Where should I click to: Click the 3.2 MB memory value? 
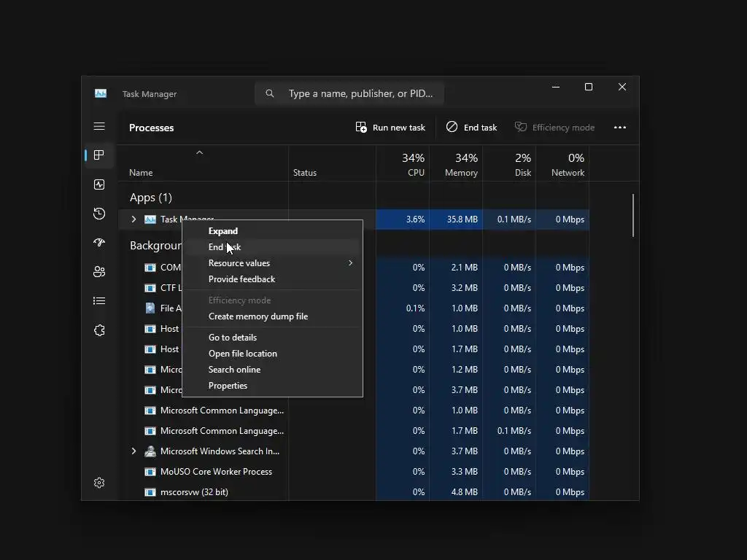[x=465, y=287]
